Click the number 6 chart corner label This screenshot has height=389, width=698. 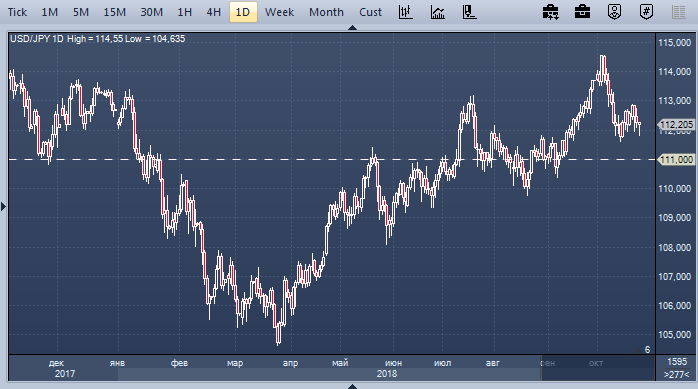pos(647,349)
